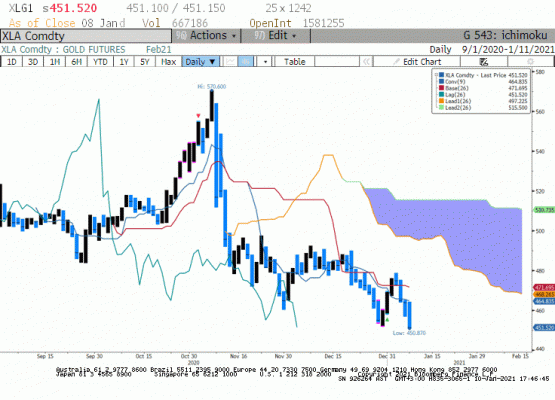Click the pencil icon beside Edit Chart
555x400 pixels.
396,62
